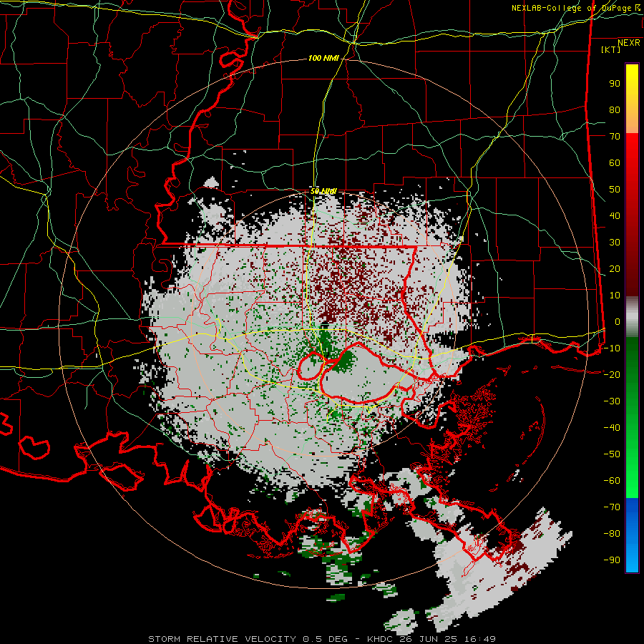The image size is (644, 644).
Task: Click the -50 value on velocity scale
Action: pyautogui.click(x=612, y=454)
